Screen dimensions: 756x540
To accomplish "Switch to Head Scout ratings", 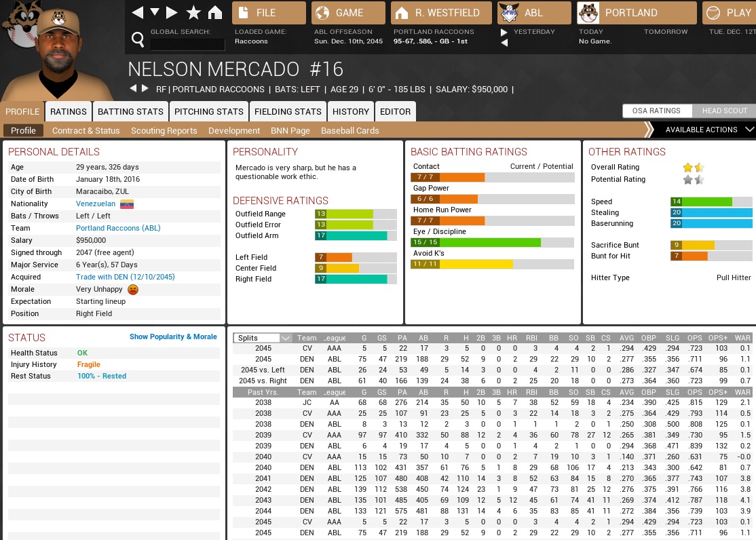I will 723,111.
